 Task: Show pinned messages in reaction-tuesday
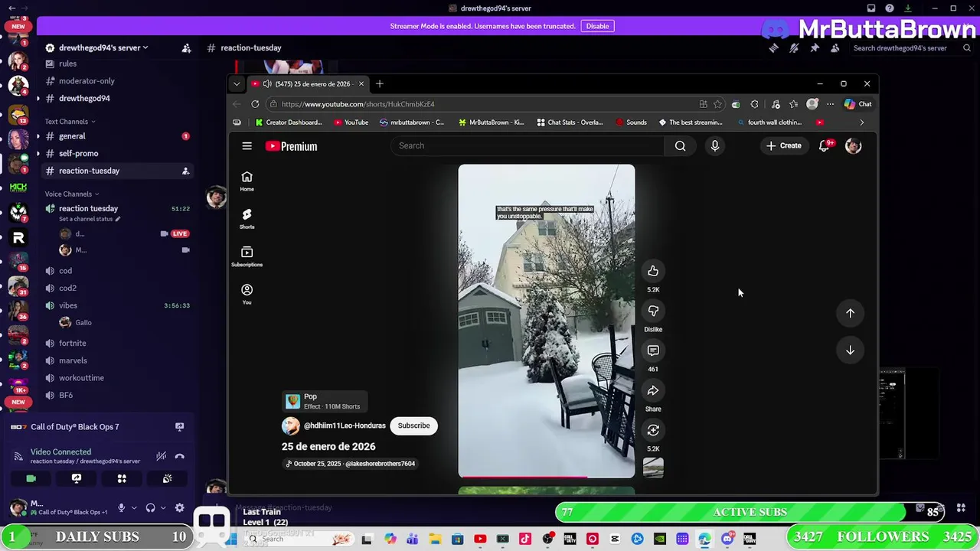pos(815,47)
